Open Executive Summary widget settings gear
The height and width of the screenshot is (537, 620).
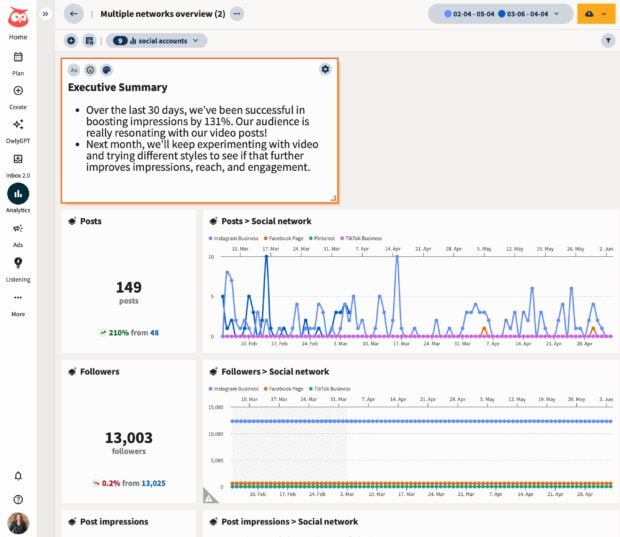(325, 69)
